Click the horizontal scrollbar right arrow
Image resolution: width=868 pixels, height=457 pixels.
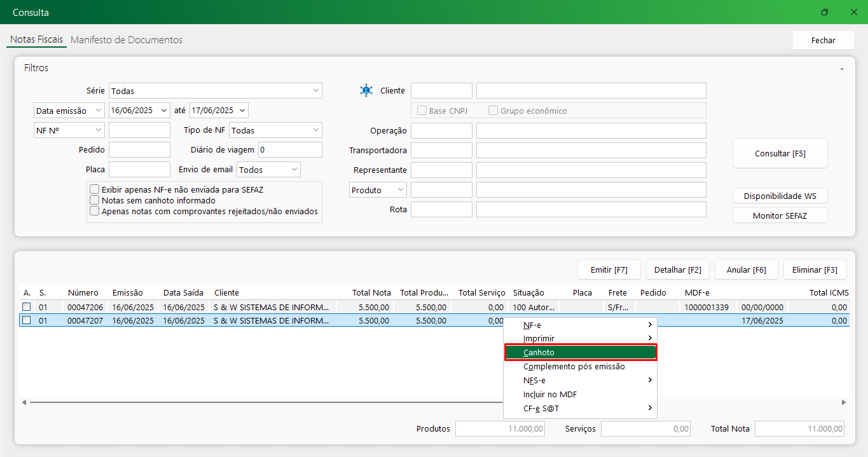(844, 402)
